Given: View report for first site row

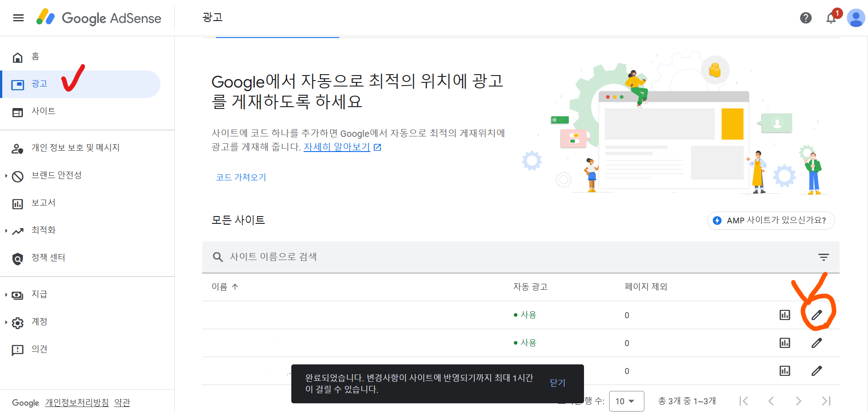Looking at the screenshot, I should (x=785, y=315).
